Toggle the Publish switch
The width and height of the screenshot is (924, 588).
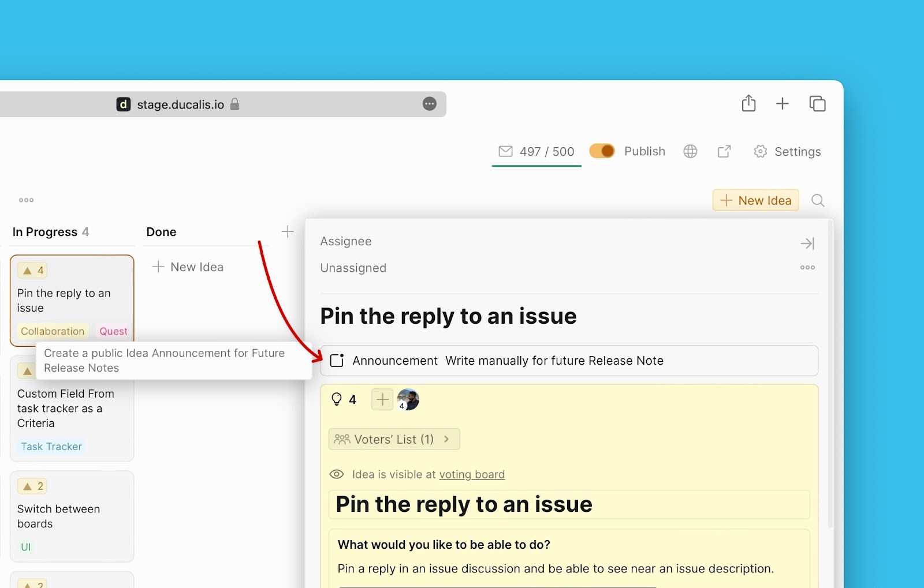click(602, 151)
